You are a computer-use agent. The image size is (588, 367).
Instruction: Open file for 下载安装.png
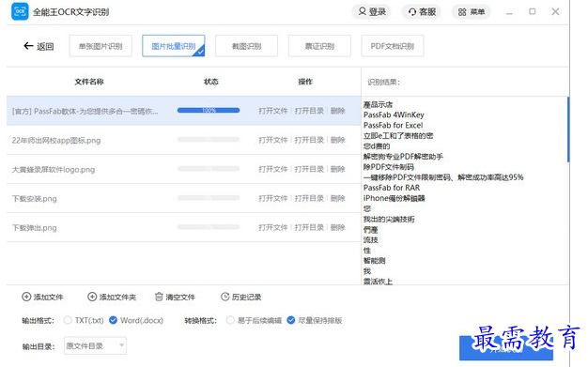[273, 198]
